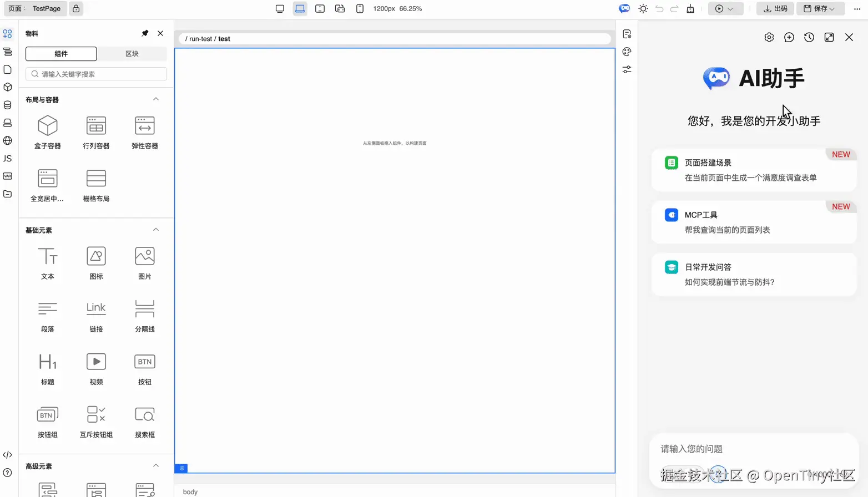Open the AI robot icon in top toolbar
This screenshot has width=868, height=497.
(624, 8)
